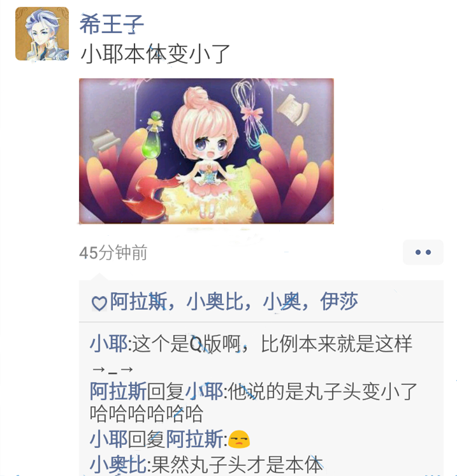Open 希王子's profile avatar
Viewport: 457px width, 476px height.
[x=42, y=34]
